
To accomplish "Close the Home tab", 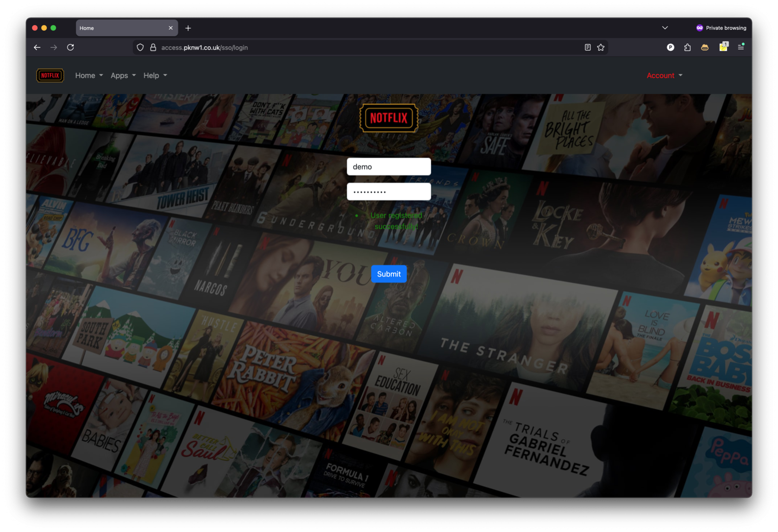I will coord(170,28).
